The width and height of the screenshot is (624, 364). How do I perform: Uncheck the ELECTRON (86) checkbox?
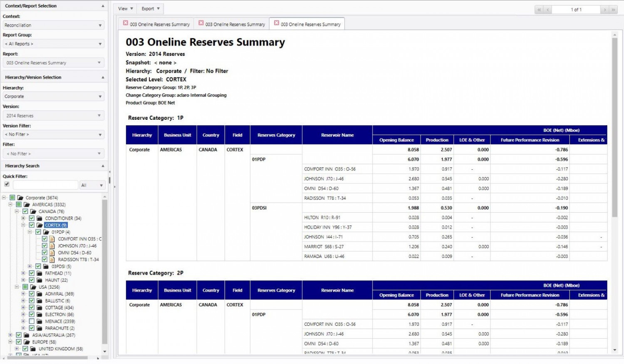pos(32,314)
